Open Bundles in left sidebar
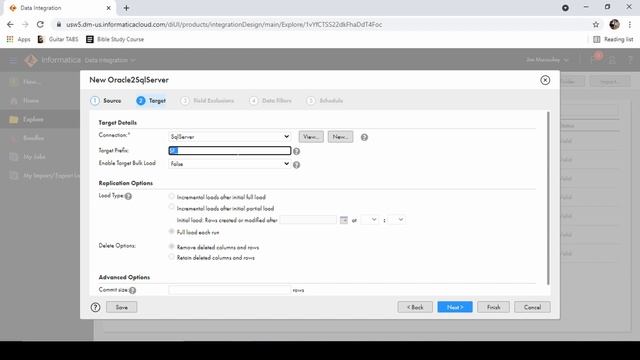This screenshot has width=640, height=360. (33, 138)
